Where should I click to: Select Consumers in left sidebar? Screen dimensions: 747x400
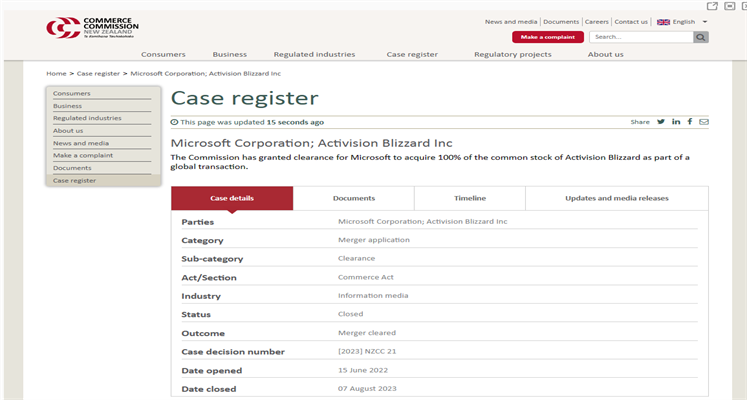point(71,93)
